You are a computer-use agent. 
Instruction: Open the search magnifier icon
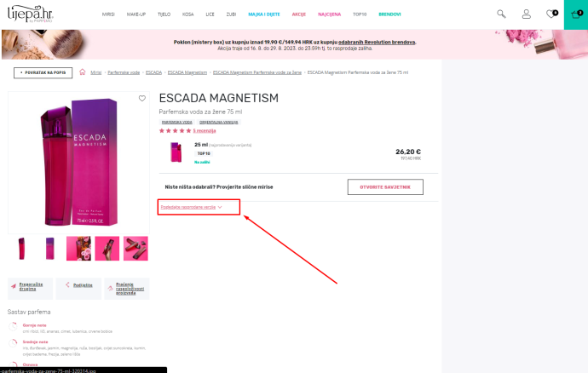pos(501,14)
